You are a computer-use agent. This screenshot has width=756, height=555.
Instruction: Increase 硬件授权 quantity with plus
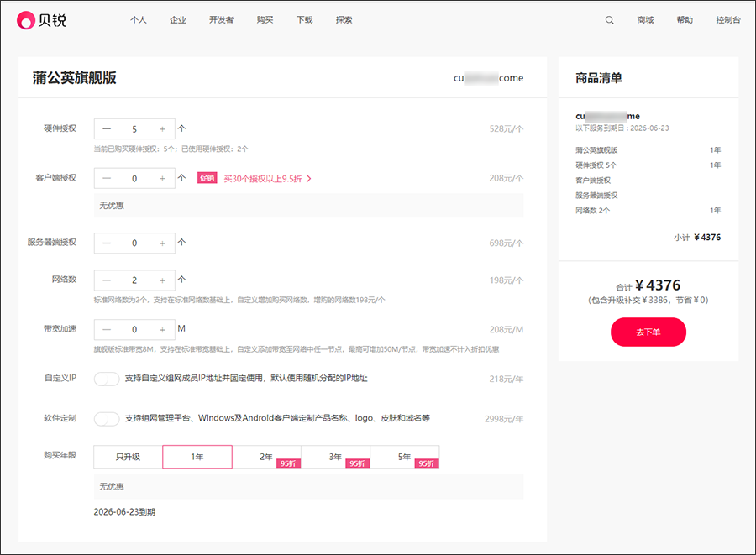pos(162,129)
